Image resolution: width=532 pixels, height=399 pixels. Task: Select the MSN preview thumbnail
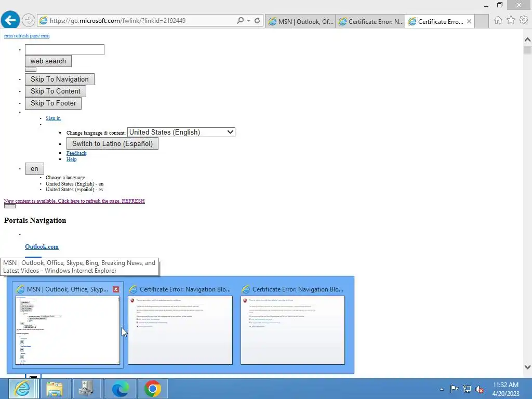coord(68,330)
